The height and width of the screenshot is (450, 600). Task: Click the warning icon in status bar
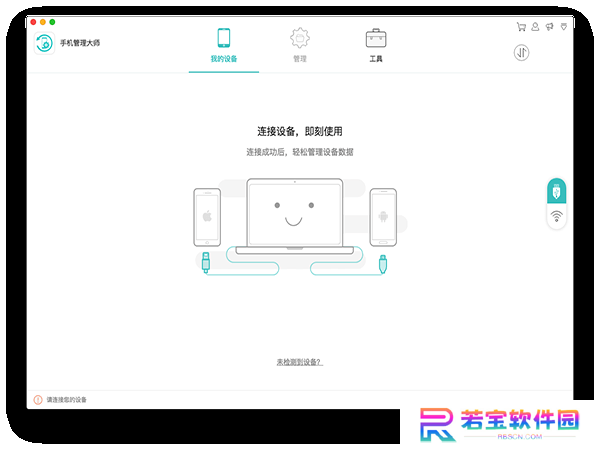(38, 400)
